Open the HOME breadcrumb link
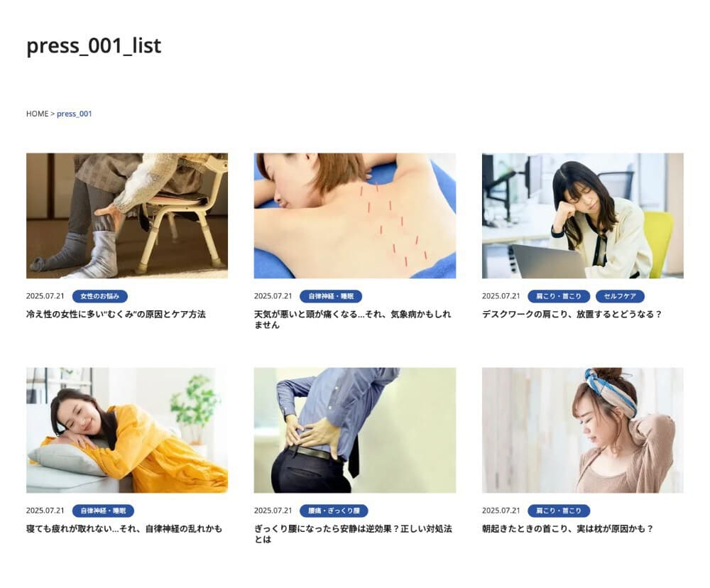Screen dimensions: 710x588 [37, 114]
